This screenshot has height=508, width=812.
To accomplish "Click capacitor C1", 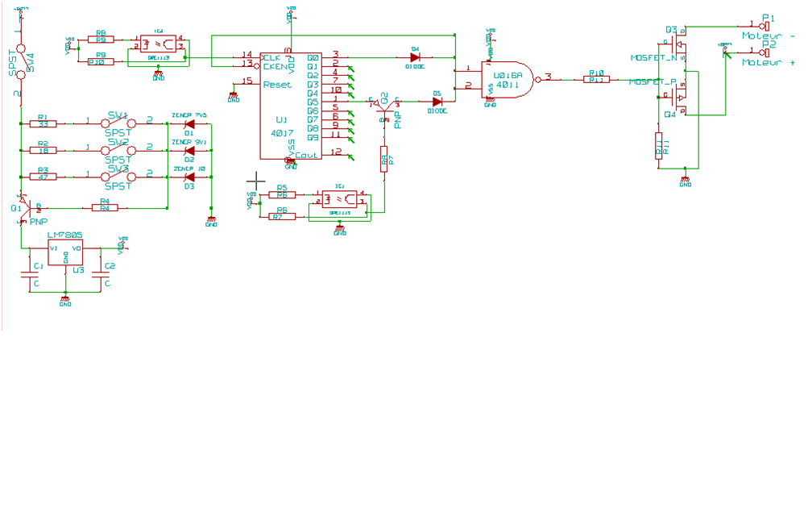I will 30,275.
